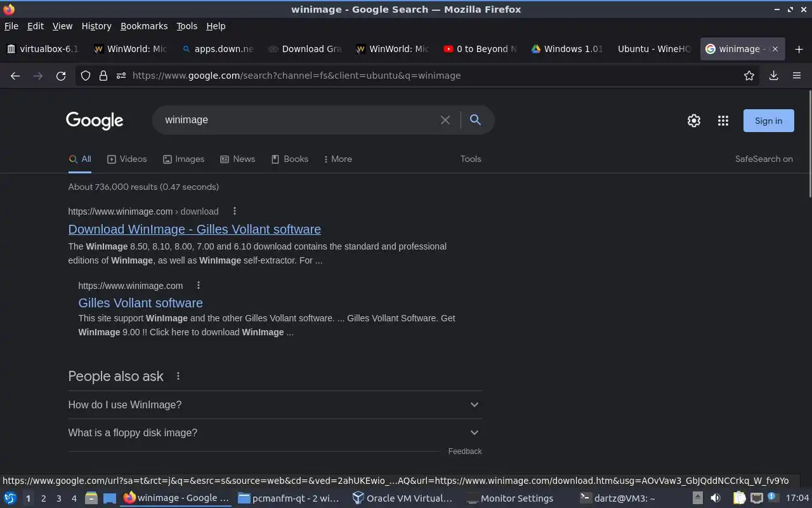View site security padlock information
Viewport: 812px width, 508px height.
[103, 76]
